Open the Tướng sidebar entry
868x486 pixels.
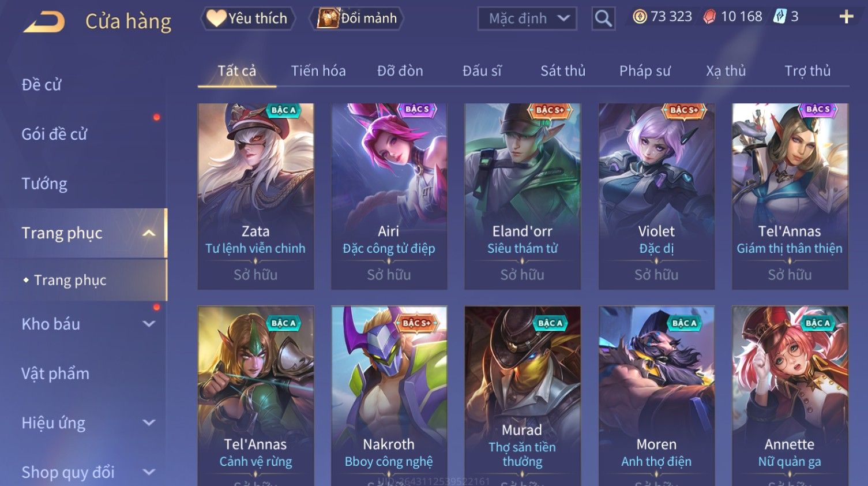(44, 184)
